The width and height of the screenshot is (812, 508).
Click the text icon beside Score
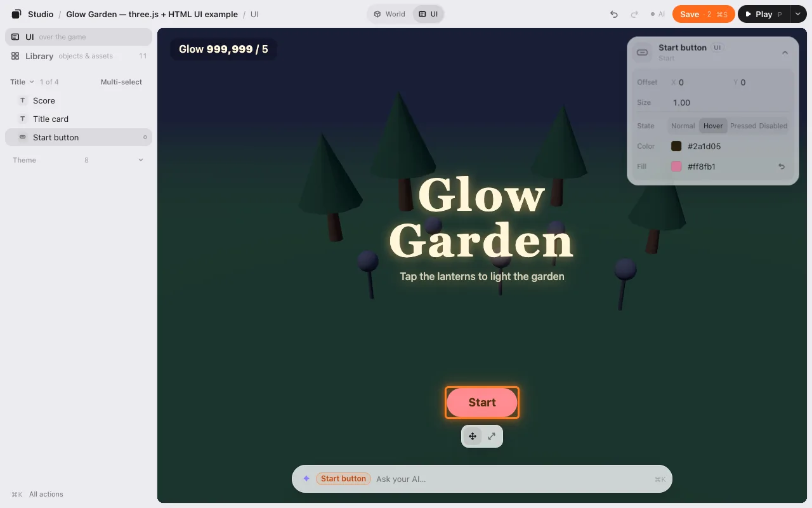pyautogui.click(x=23, y=100)
